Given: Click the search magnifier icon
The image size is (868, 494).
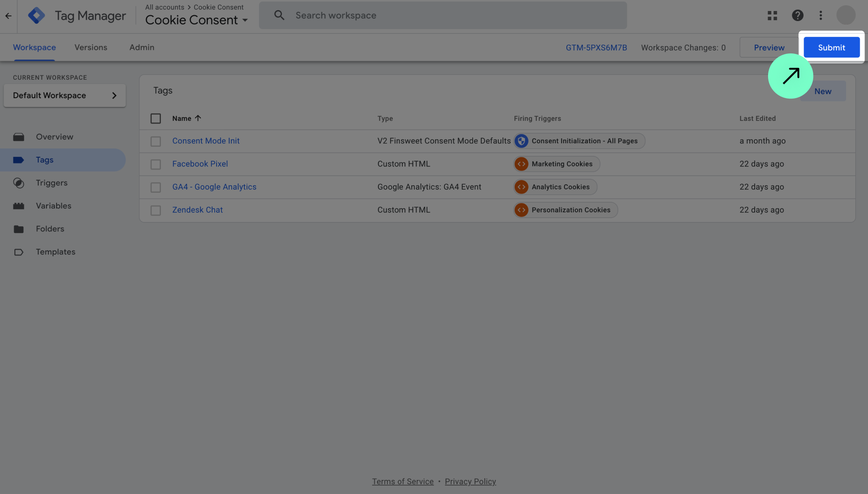Looking at the screenshot, I should [x=279, y=15].
